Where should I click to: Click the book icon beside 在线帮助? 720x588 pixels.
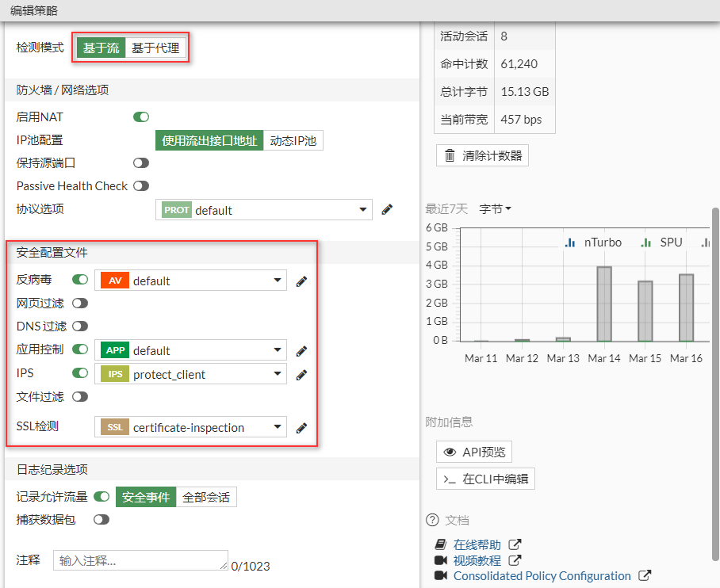(x=440, y=544)
